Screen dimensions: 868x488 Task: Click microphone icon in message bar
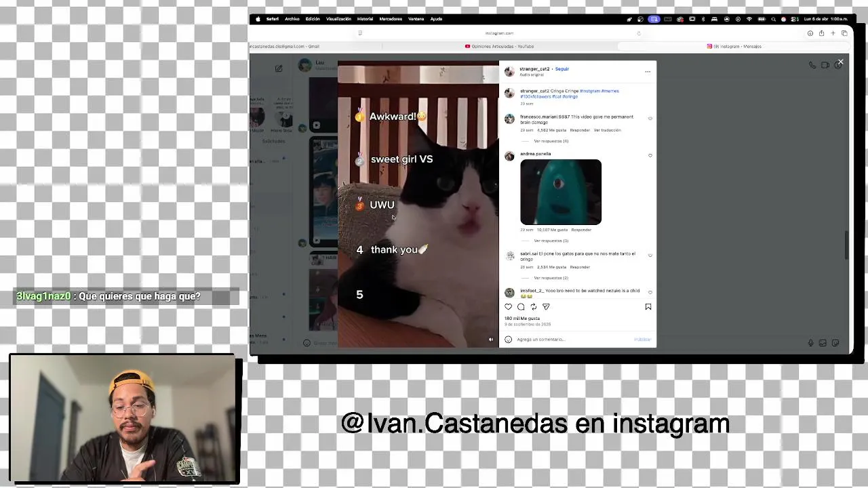pyautogui.click(x=810, y=343)
